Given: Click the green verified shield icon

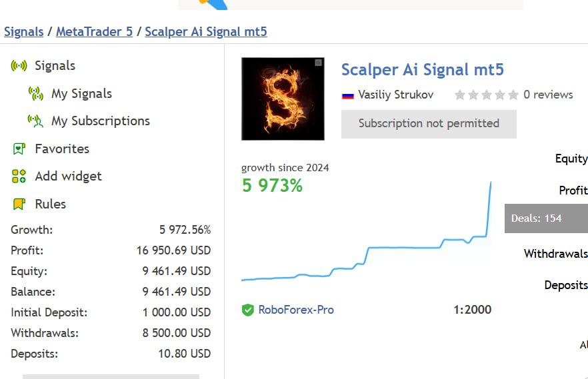Looking at the screenshot, I should (248, 310).
